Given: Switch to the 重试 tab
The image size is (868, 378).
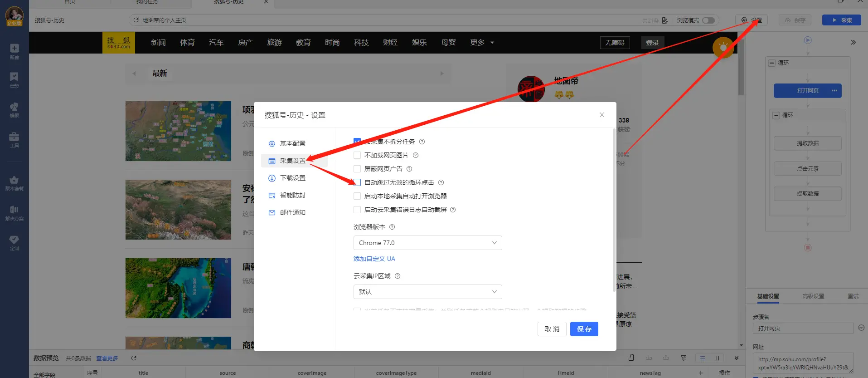Looking at the screenshot, I should coord(853,296).
